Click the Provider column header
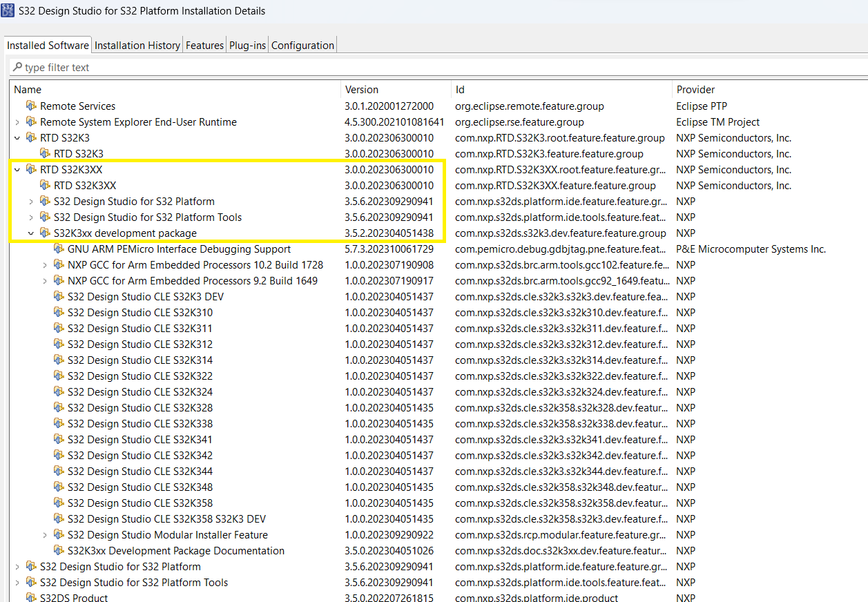 coord(695,89)
